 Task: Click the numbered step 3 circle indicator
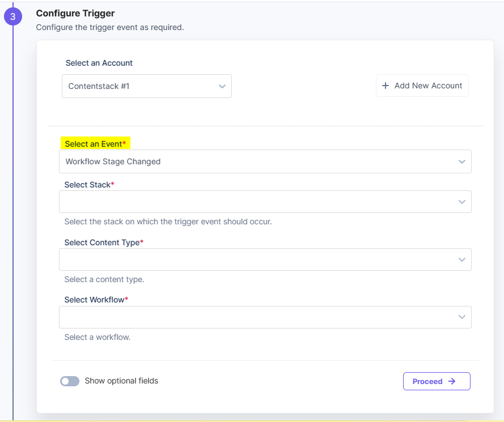click(x=13, y=16)
